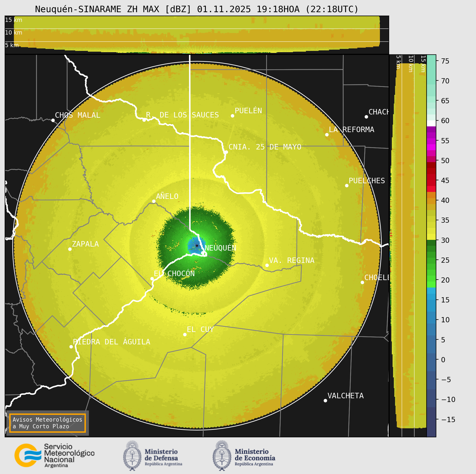
Task: Click the EL CUY city label
Action: 200,329
